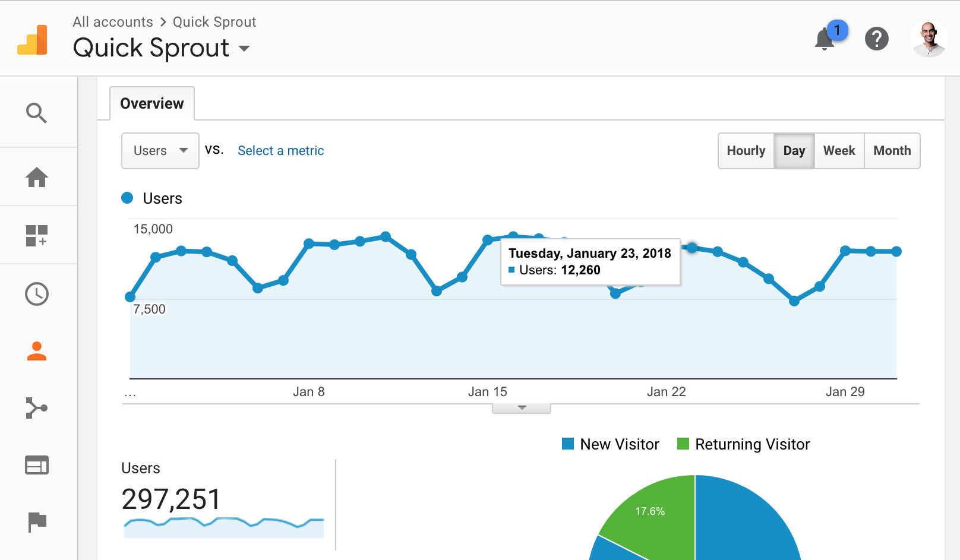Image resolution: width=960 pixels, height=560 pixels.
Task: Go to Home icon in sidebar
Action: [x=37, y=177]
